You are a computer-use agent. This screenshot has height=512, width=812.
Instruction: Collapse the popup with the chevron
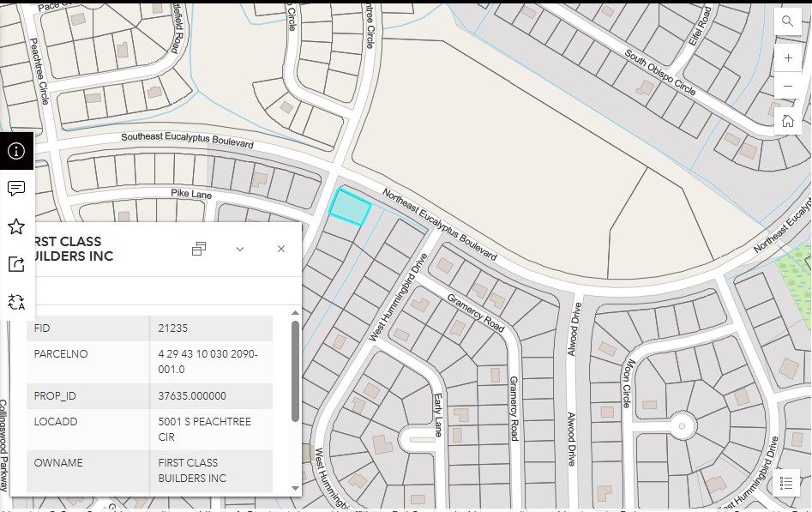pyautogui.click(x=240, y=249)
